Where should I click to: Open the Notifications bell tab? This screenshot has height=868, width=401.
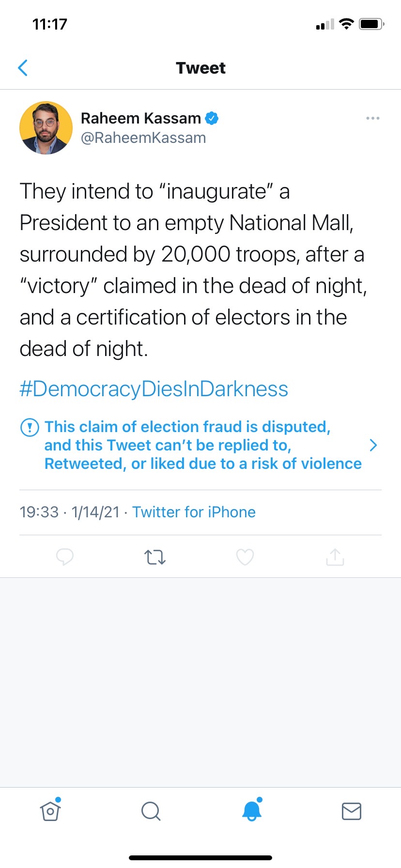point(252,811)
